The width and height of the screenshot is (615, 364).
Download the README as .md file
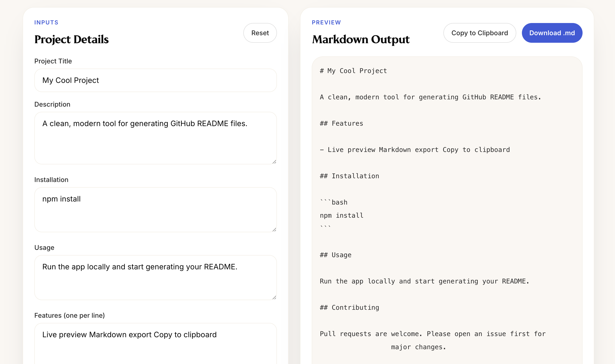(552, 33)
